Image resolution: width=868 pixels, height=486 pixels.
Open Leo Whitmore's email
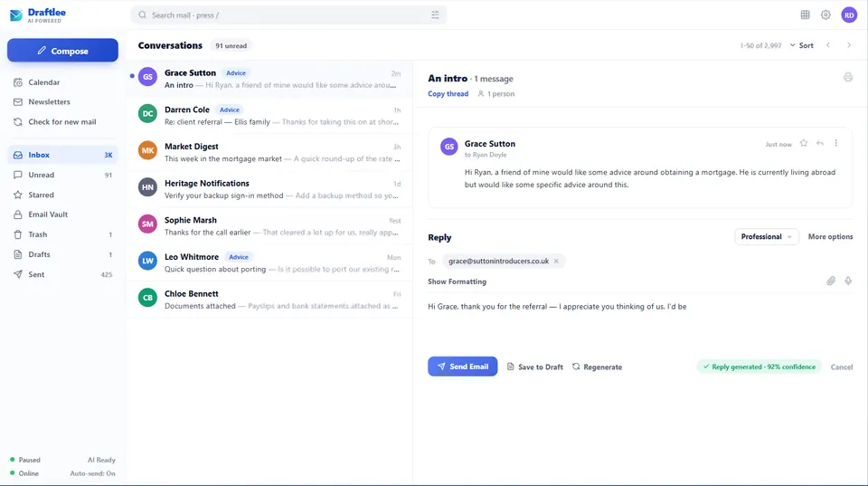tap(269, 262)
